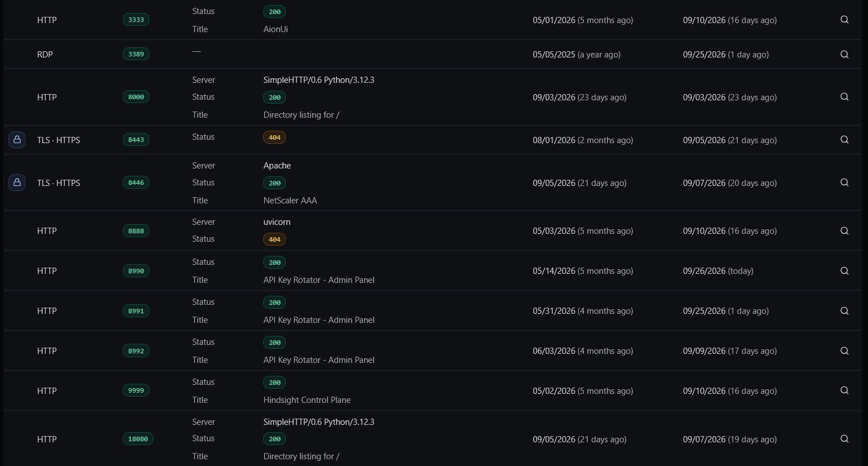
Task: Select port badge 3333
Action: (x=136, y=20)
